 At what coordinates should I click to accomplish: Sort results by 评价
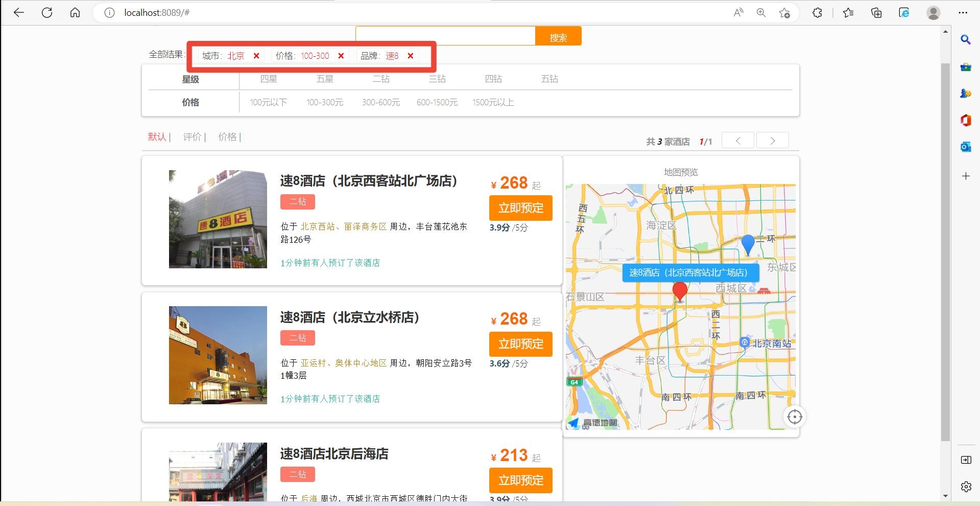tap(193, 136)
